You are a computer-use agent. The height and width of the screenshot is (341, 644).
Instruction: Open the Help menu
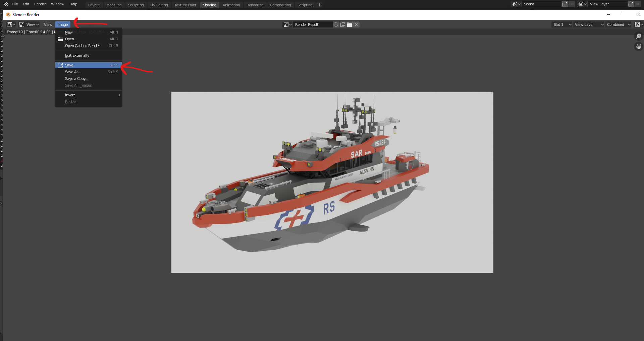coord(73,4)
